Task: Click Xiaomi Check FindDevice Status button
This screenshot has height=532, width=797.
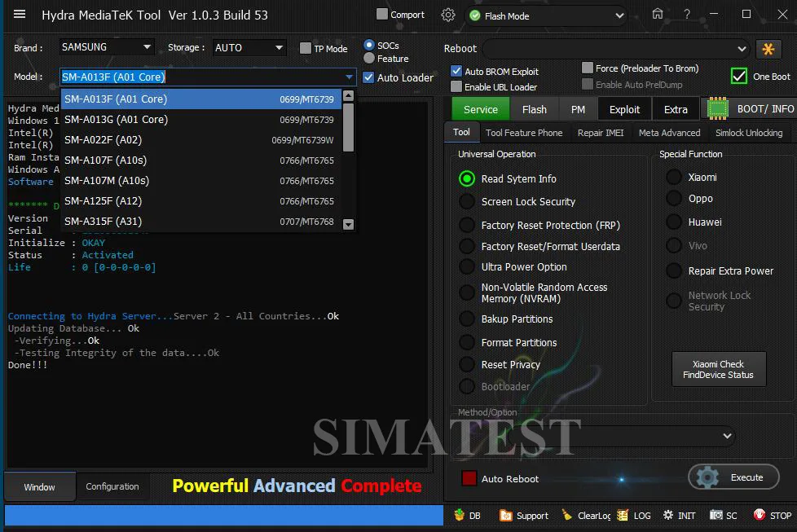Action: click(718, 369)
